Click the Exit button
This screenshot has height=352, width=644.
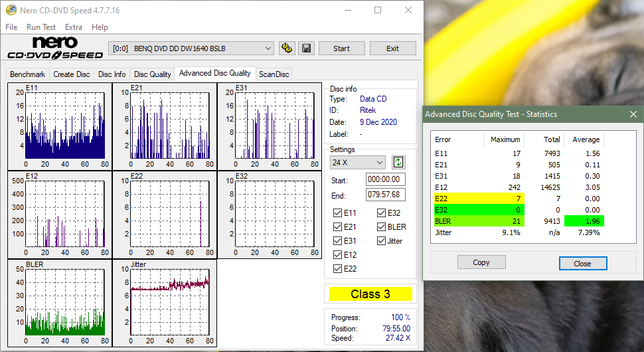(x=392, y=48)
